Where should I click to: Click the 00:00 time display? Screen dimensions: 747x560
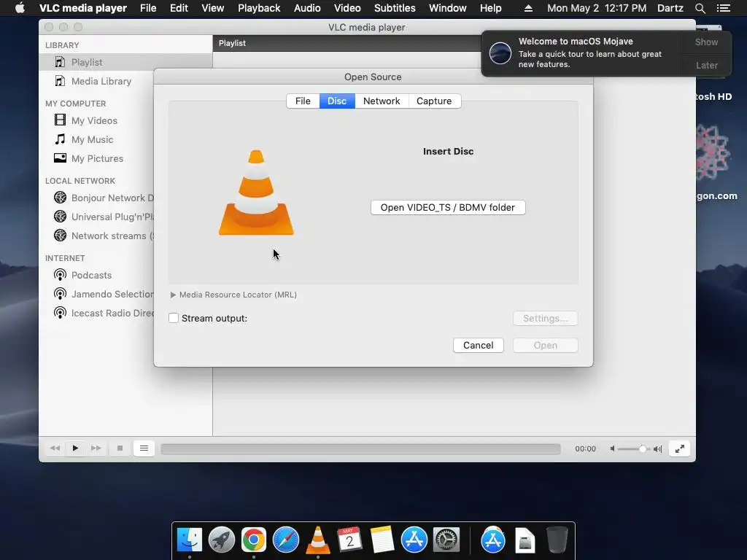click(585, 449)
